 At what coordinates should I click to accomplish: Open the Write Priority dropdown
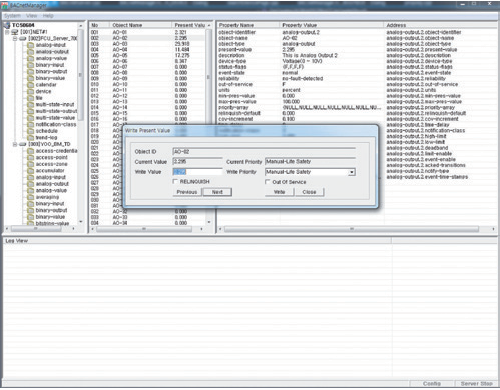point(352,172)
